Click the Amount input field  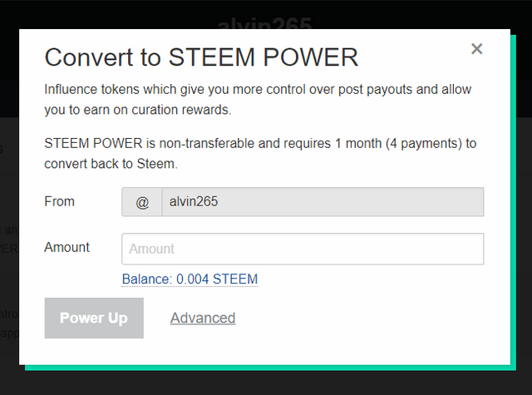click(303, 249)
